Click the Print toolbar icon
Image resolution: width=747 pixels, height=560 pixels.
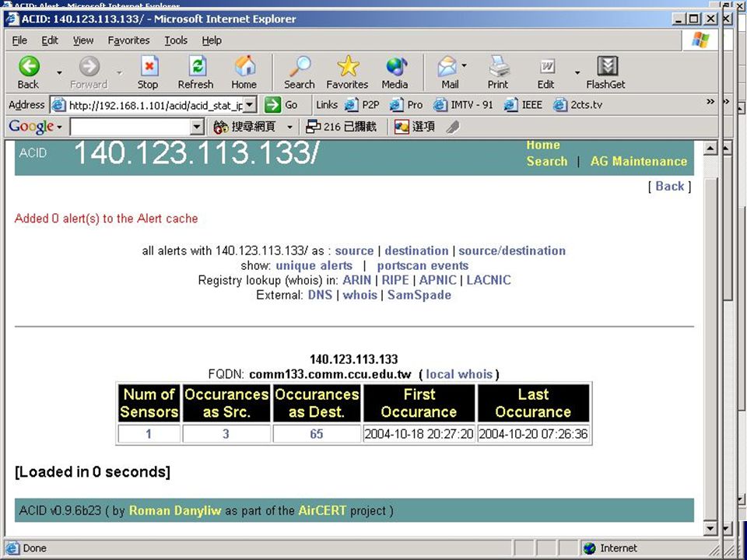tap(498, 66)
